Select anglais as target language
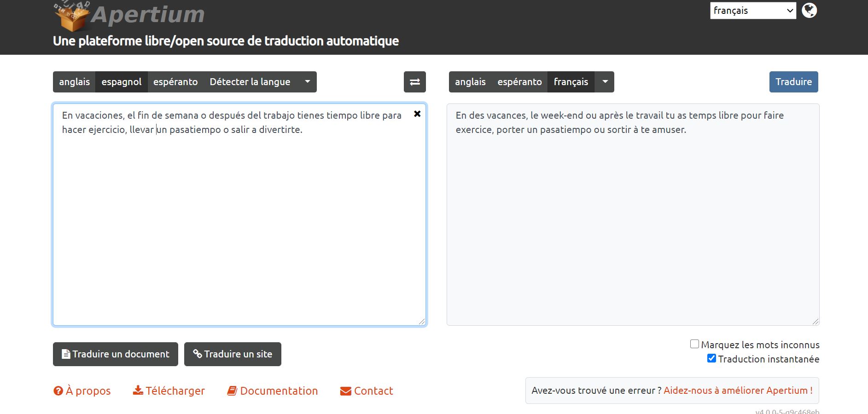This screenshot has width=868, height=414. coord(470,82)
